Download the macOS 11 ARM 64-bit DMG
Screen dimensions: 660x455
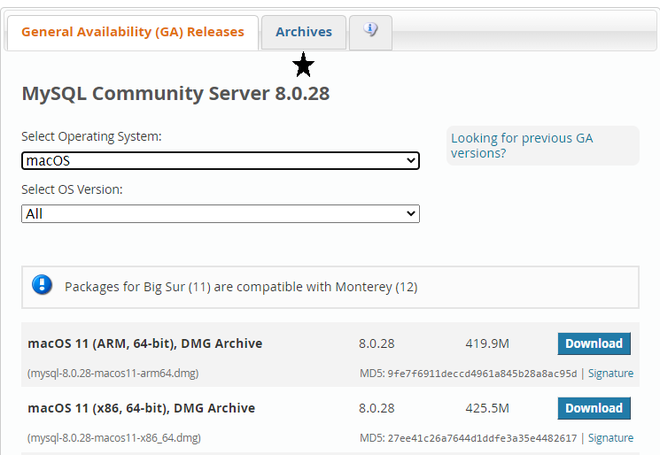594,344
